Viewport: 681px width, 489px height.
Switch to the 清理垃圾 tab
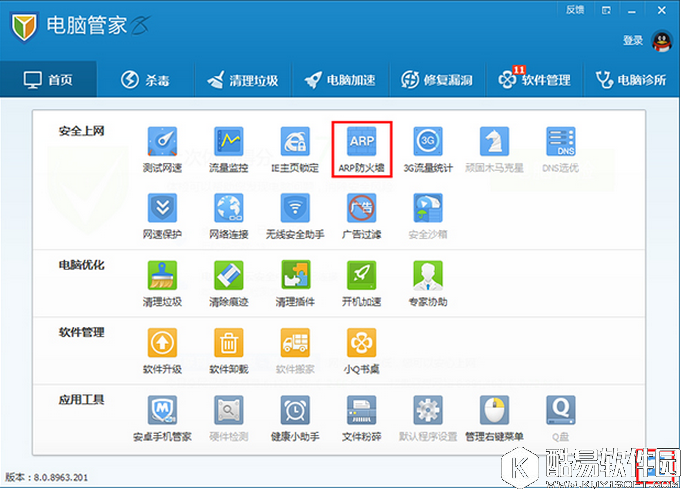[x=243, y=79]
